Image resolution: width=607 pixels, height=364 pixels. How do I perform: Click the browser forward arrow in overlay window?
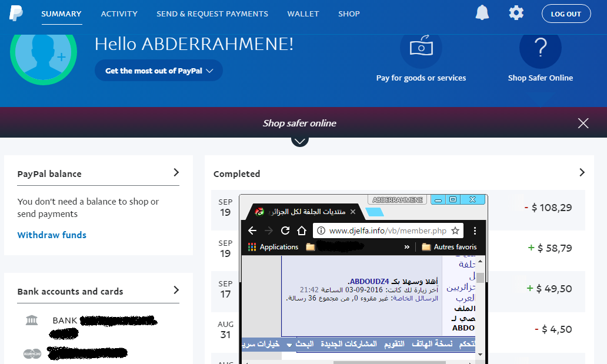point(269,231)
